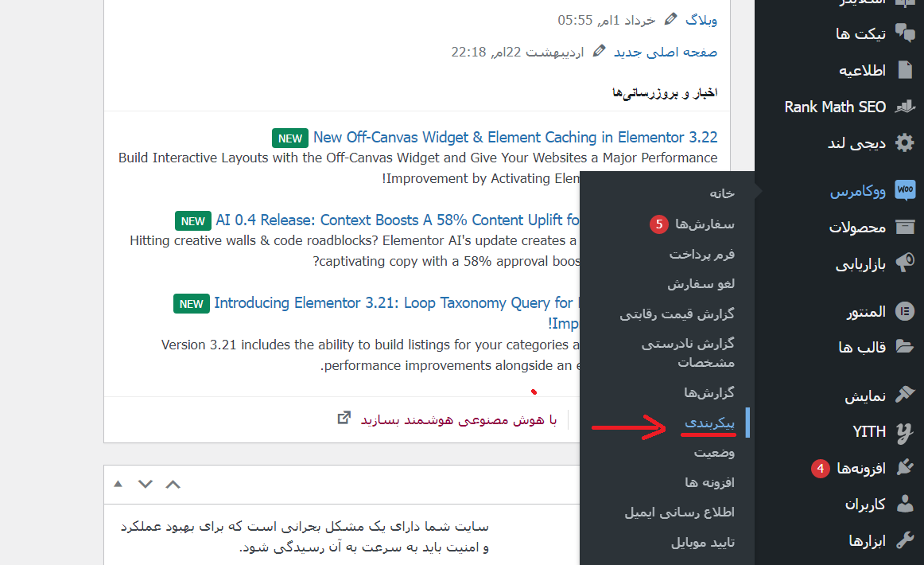
Task: Click the ابزارها wrench icon
Action: click(905, 540)
